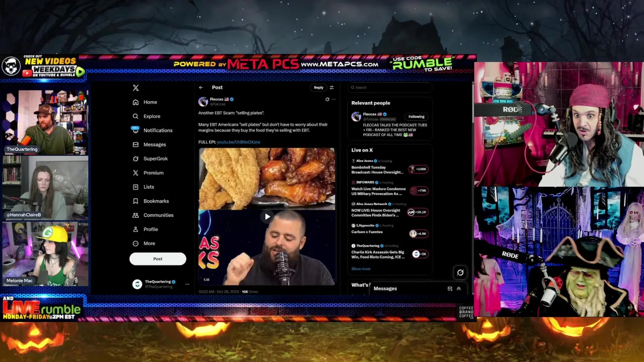Click the X logo in the sidebar
This screenshot has height=362, width=644.
[135, 88]
